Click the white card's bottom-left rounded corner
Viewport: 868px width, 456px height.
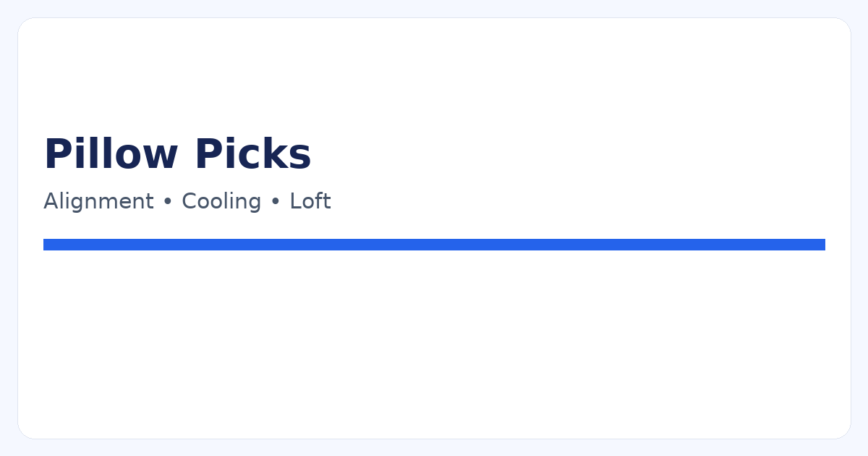point(25,431)
